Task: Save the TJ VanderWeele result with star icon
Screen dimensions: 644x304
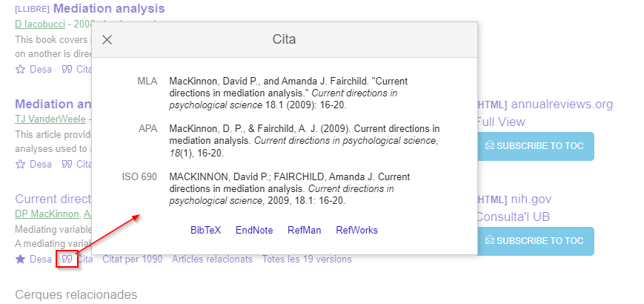Action: [20, 164]
